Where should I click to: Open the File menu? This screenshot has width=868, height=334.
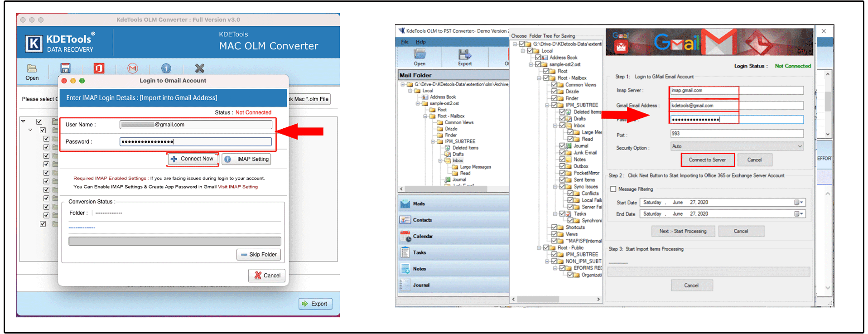[x=405, y=42]
